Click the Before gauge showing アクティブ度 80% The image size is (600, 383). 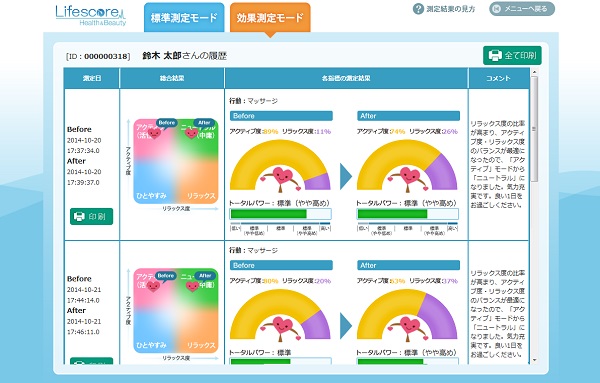tap(280, 314)
